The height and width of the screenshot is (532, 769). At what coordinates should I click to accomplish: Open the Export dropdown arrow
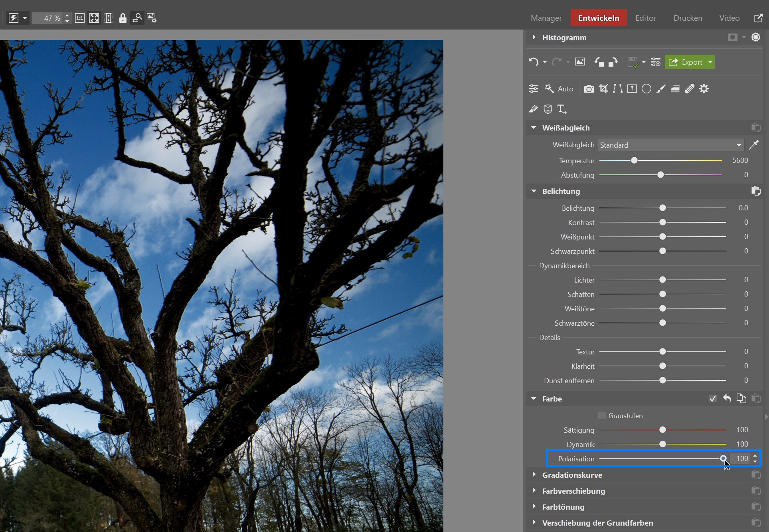click(x=710, y=62)
